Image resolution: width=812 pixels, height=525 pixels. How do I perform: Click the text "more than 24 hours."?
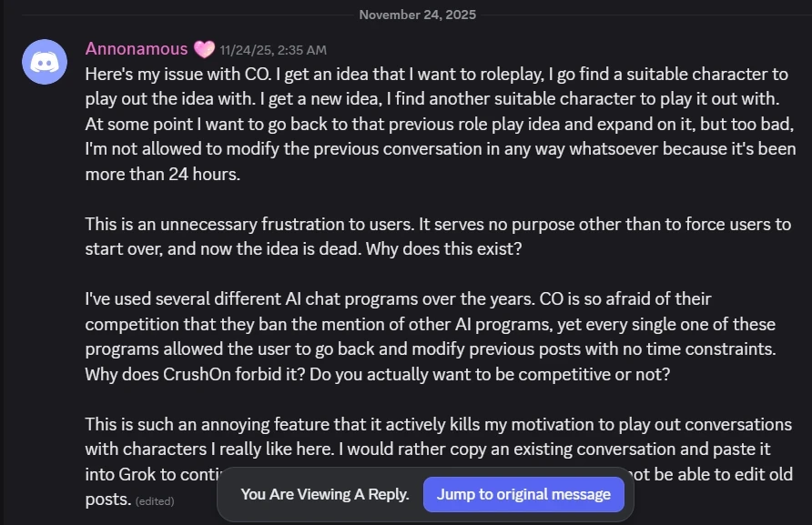point(163,174)
